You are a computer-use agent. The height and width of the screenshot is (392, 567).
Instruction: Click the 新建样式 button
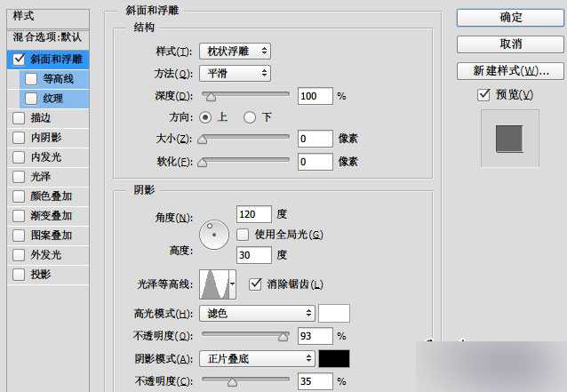(x=511, y=70)
